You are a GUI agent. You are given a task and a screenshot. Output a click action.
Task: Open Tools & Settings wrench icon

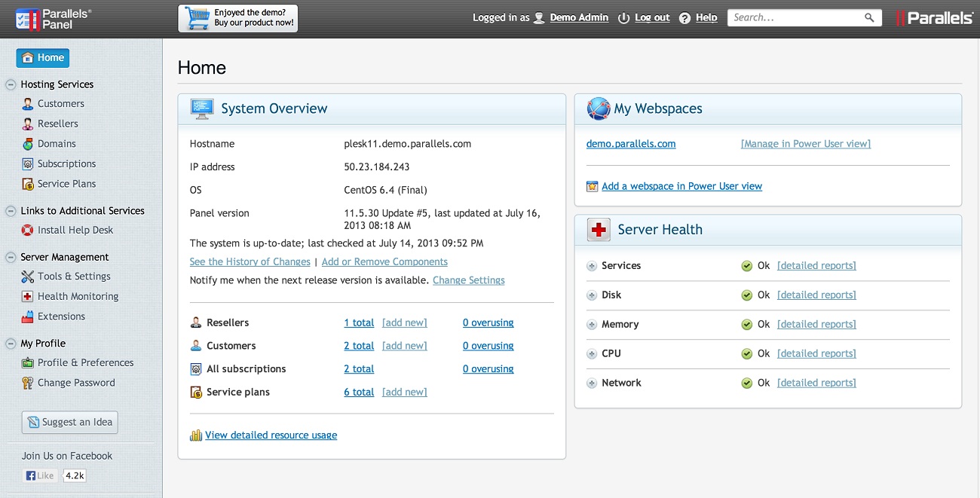(x=28, y=276)
